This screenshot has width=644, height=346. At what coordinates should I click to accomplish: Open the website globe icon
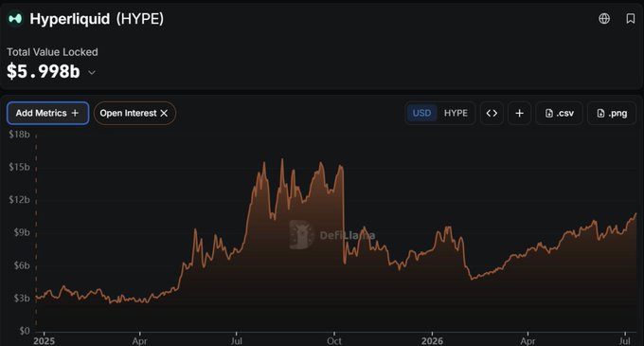click(604, 19)
